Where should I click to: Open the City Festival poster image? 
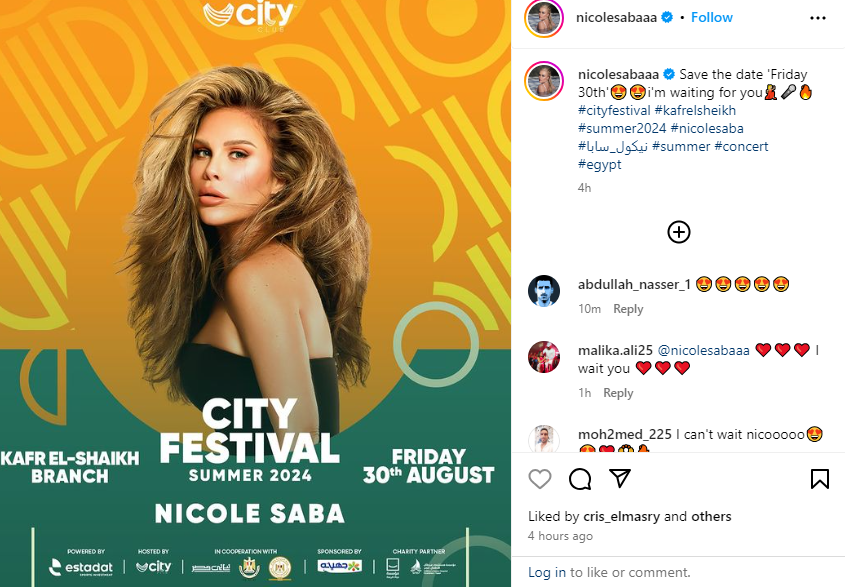point(255,293)
